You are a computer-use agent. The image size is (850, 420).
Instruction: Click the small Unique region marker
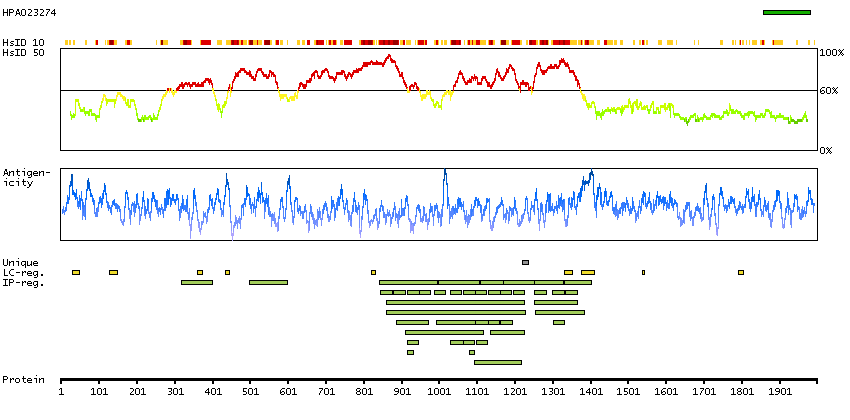(x=525, y=262)
